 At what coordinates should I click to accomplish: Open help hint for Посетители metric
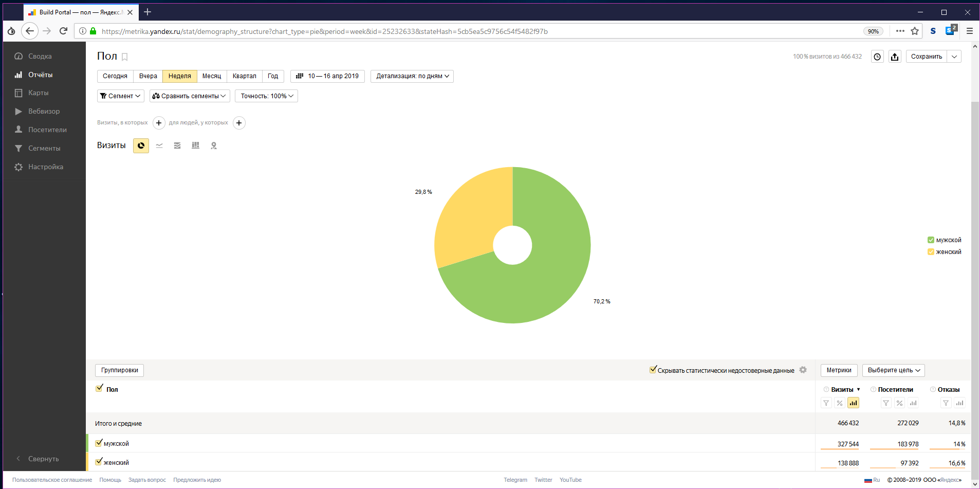pos(873,389)
